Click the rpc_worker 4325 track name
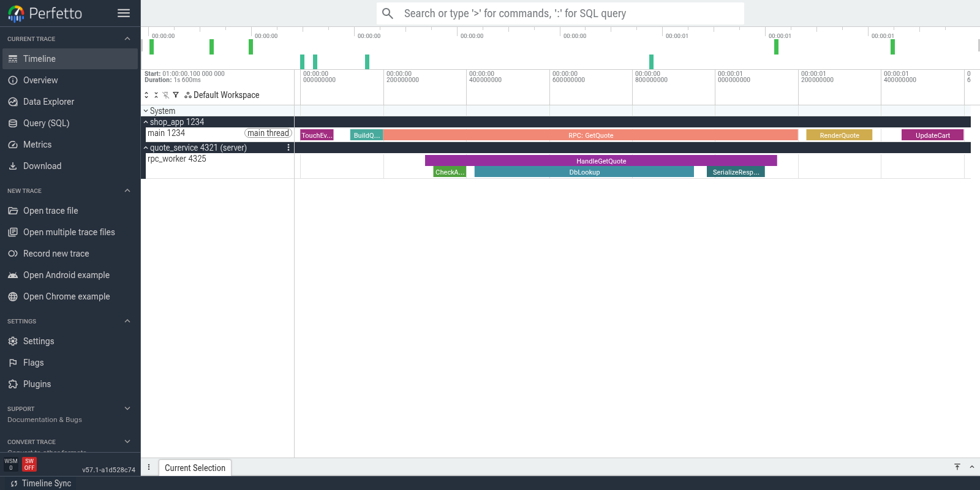The width and height of the screenshot is (980, 490). click(x=177, y=159)
